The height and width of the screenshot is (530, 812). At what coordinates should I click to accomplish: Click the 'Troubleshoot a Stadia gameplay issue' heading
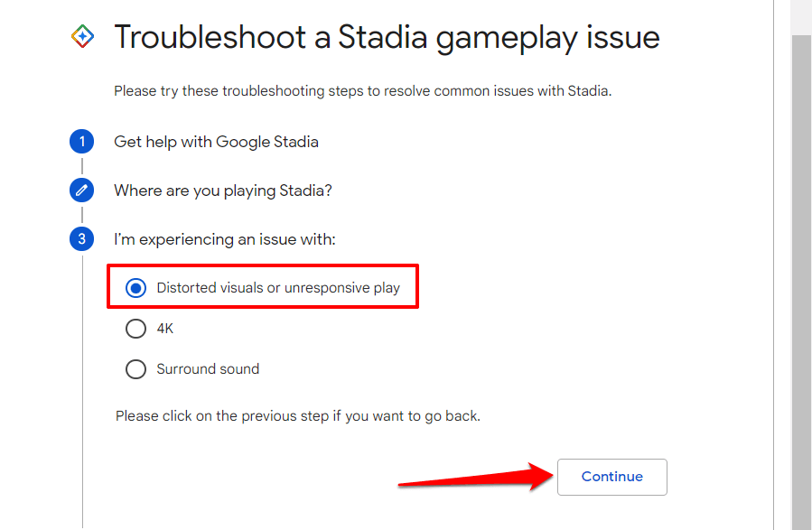click(x=387, y=38)
